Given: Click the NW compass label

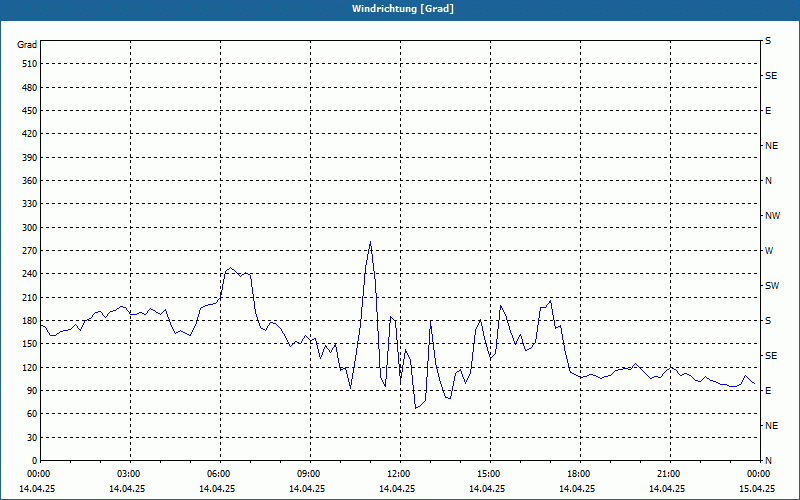Looking at the screenshot, I should point(772,216).
